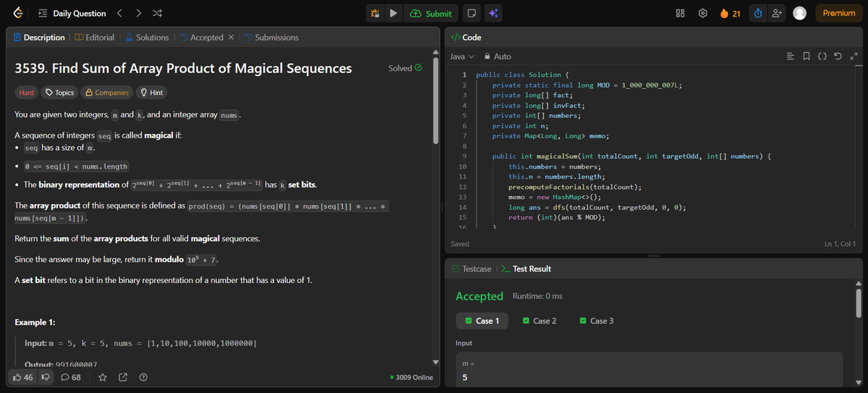Image resolution: width=868 pixels, height=393 pixels.
Task: Switch to the Test Result tab
Action: (526, 269)
